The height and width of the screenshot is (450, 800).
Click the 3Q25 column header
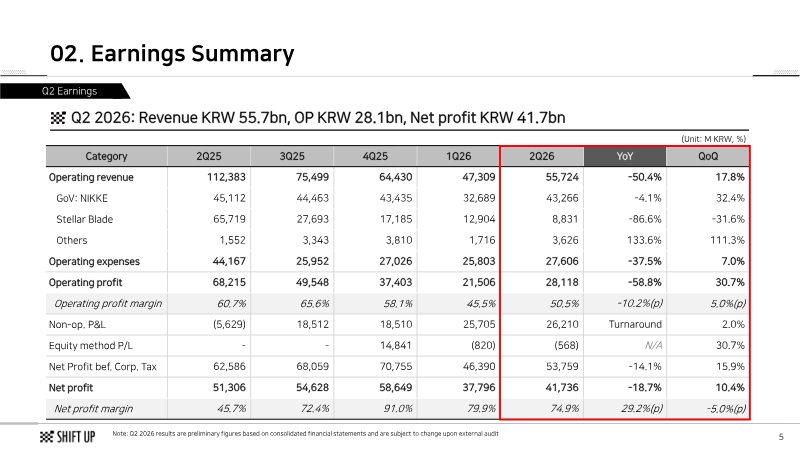292,156
